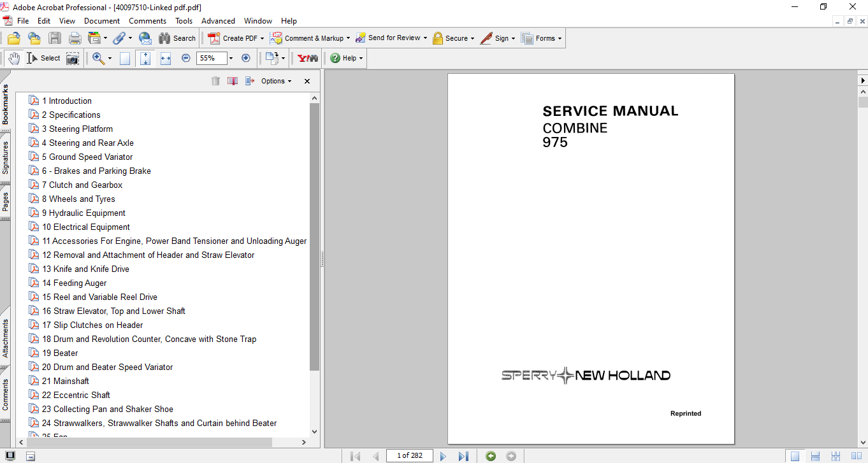Screen dimensions: 868x463
Task: Enable Continuous page layout in status bar
Action: click(x=815, y=456)
